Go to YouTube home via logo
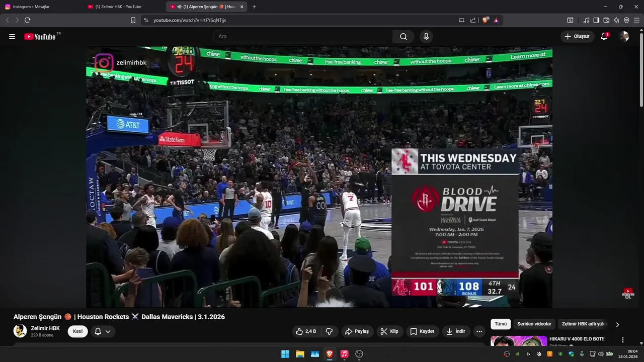The height and width of the screenshot is (362, 644). (40, 36)
